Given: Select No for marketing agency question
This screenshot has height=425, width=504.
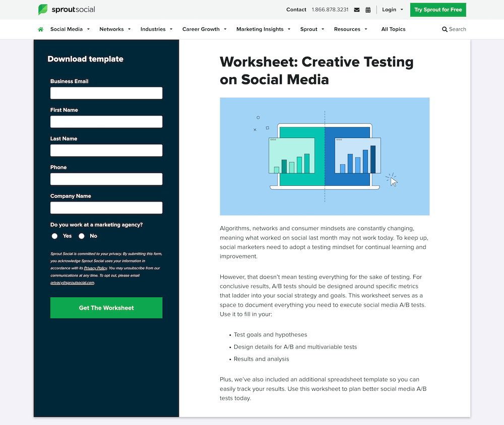Looking at the screenshot, I should 81,236.
